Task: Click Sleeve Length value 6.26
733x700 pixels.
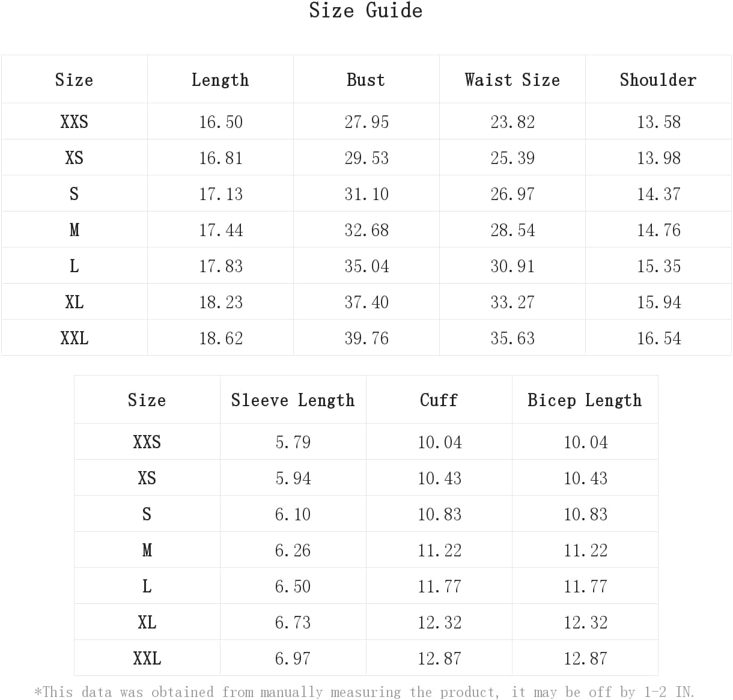Action: (x=293, y=550)
